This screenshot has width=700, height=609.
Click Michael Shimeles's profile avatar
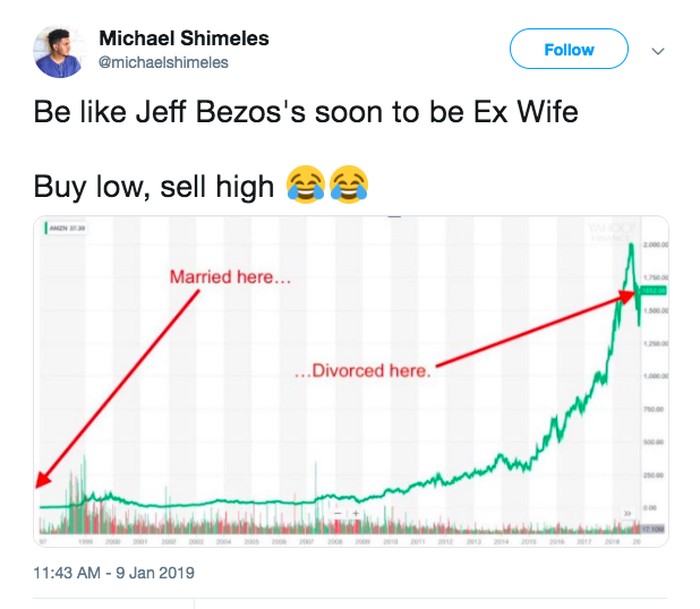click(x=58, y=52)
